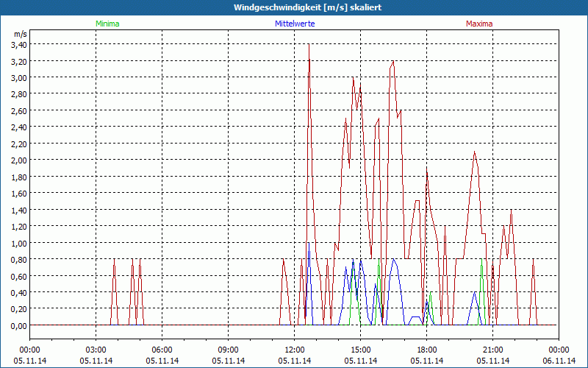Click the 1,80 y-axis value
The image size is (588, 368).
coord(19,177)
